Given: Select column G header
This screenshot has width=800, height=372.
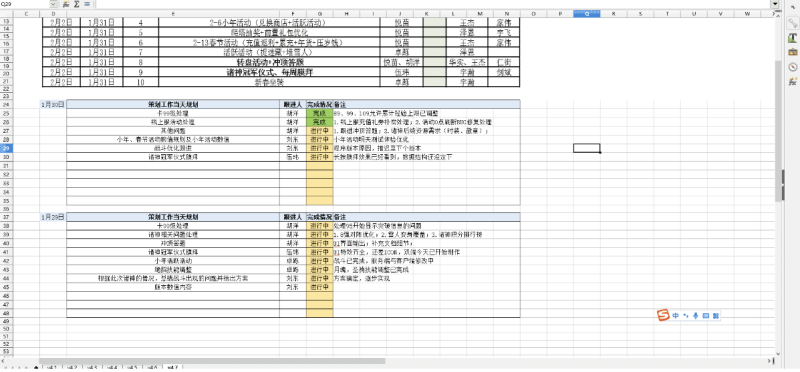Looking at the screenshot, I should click(x=319, y=14).
